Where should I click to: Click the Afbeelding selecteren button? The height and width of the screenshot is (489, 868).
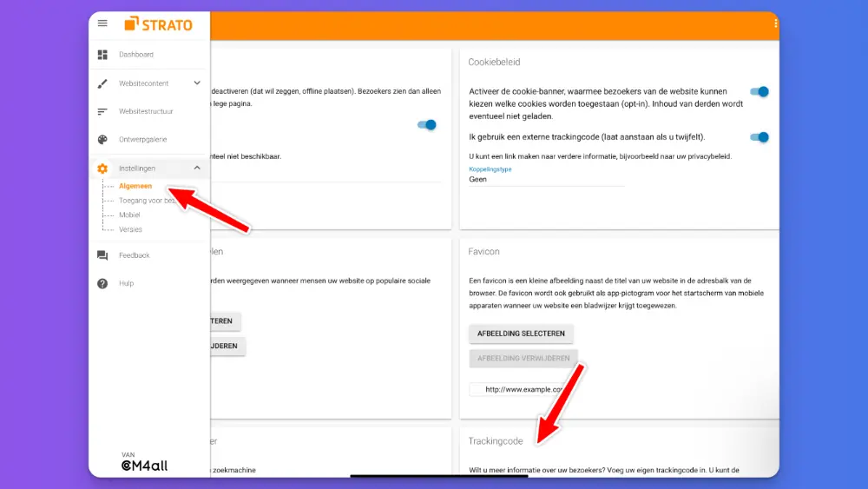pyautogui.click(x=521, y=334)
